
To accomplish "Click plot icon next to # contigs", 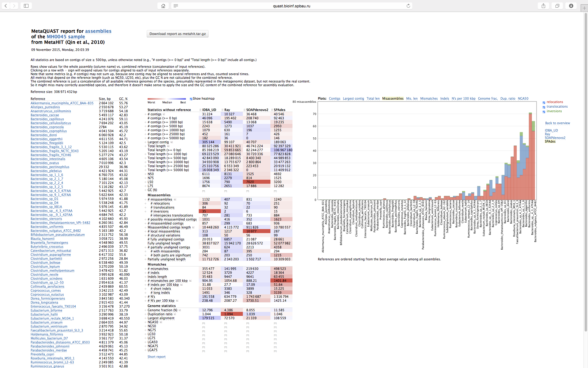I will [x=164, y=114].
